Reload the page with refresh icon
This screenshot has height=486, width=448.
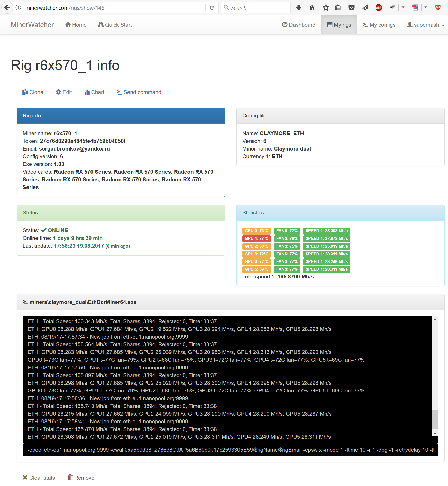[212, 8]
